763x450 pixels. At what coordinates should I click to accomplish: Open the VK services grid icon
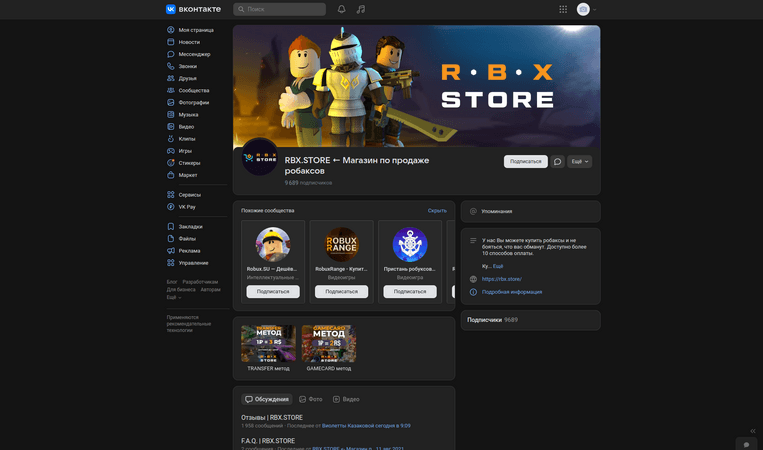pos(563,9)
